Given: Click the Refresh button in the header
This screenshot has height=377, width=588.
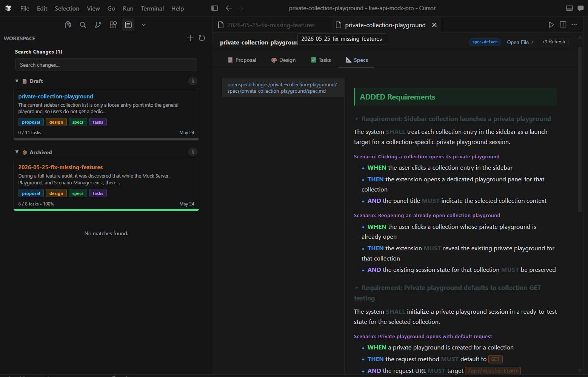Looking at the screenshot, I should click(554, 42).
